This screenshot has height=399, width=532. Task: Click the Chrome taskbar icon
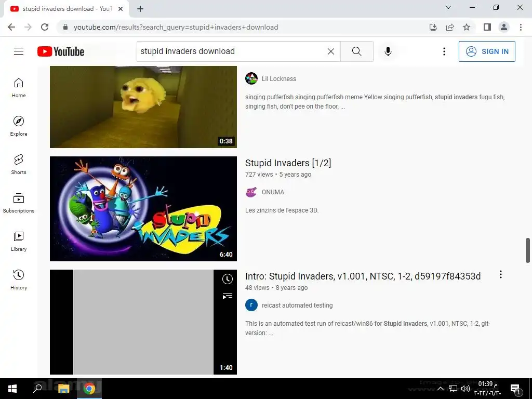pyautogui.click(x=89, y=389)
